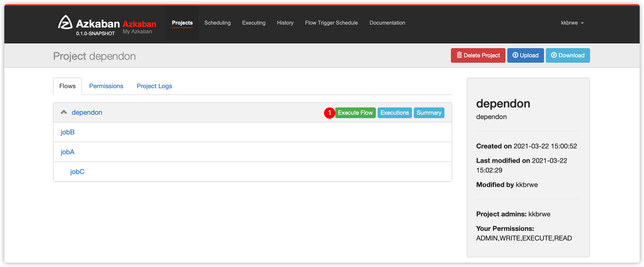644x267 pixels.
Task: Open the Executing page
Action: (x=254, y=23)
